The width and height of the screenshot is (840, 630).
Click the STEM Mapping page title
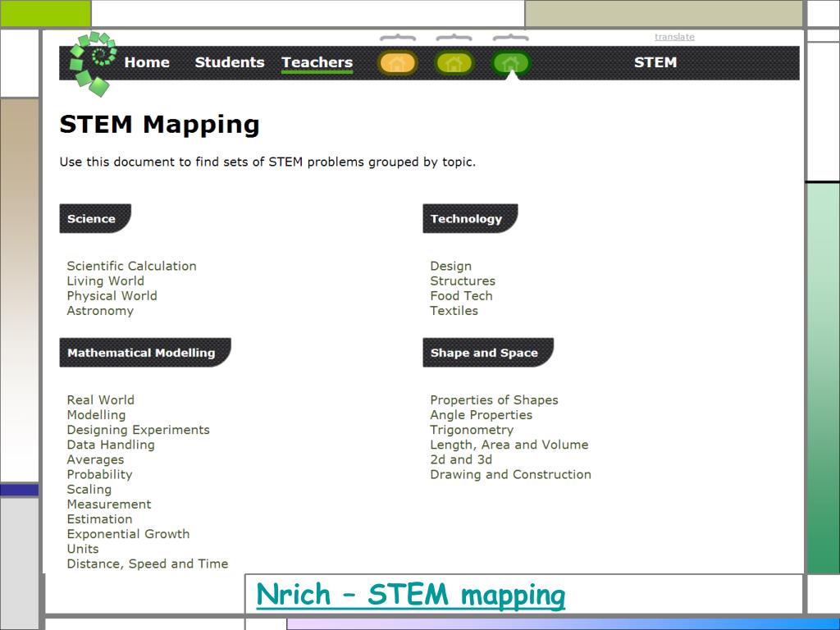click(160, 125)
